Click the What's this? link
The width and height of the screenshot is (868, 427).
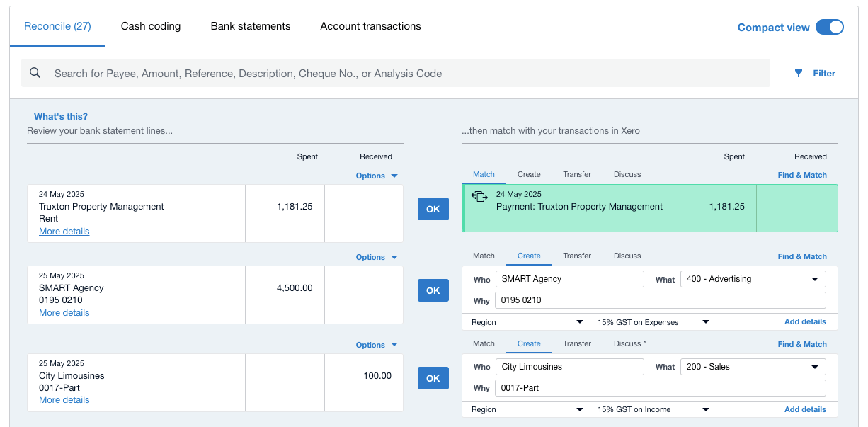pyautogui.click(x=61, y=117)
